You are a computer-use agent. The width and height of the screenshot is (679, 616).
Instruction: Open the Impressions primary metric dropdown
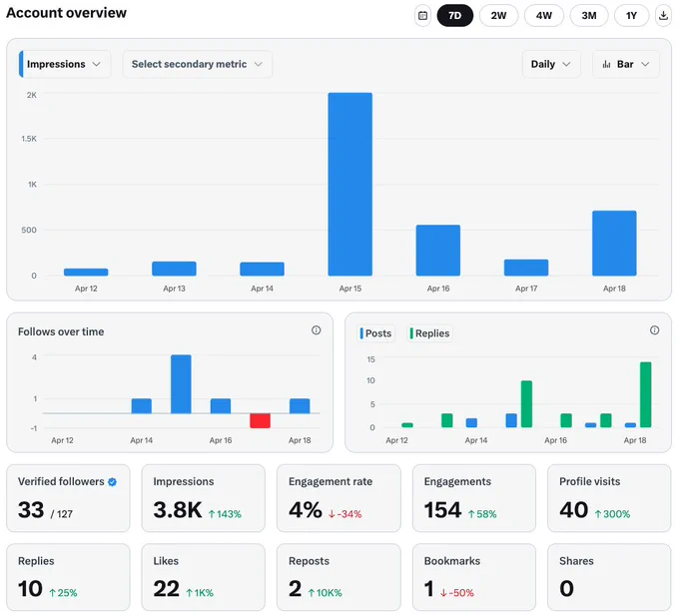pyautogui.click(x=65, y=64)
